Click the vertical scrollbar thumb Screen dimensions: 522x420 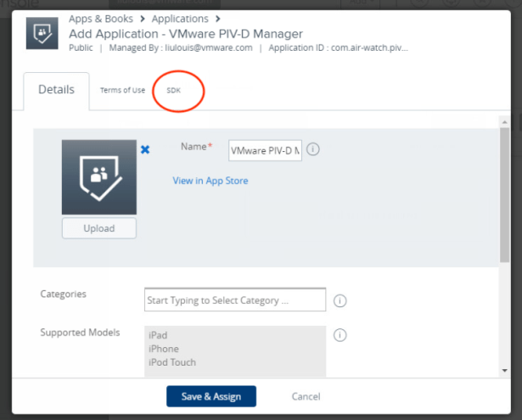(x=505, y=195)
